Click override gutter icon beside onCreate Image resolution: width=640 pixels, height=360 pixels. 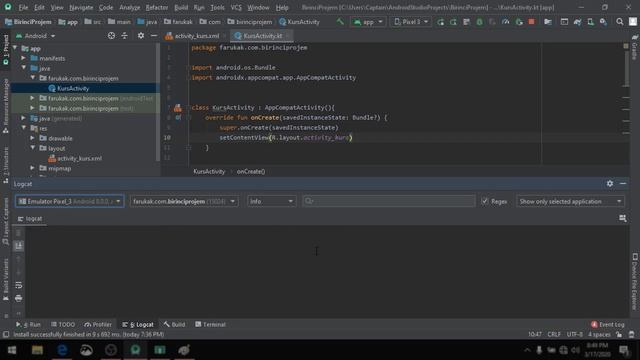coord(178,118)
